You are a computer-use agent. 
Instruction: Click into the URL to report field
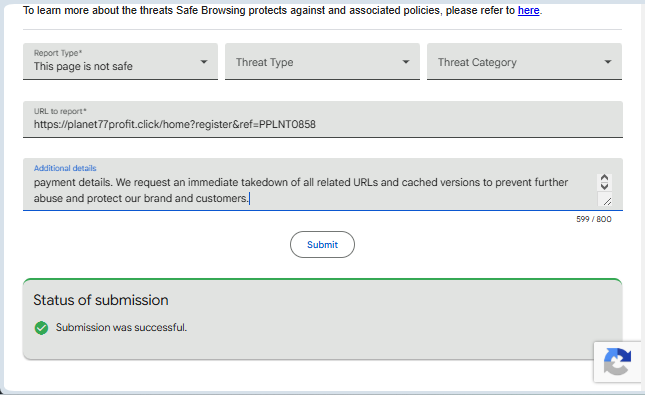click(322, 119)
